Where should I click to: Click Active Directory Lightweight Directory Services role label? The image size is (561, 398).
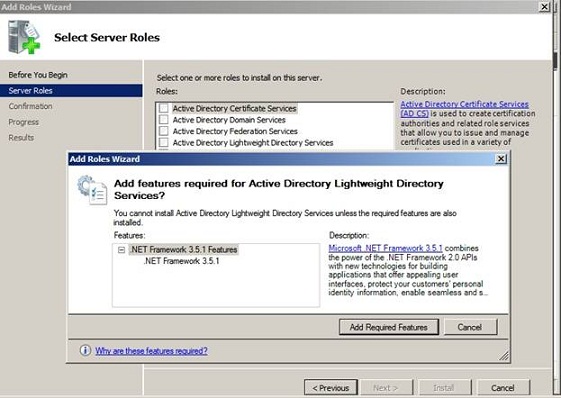click(253, 143)
